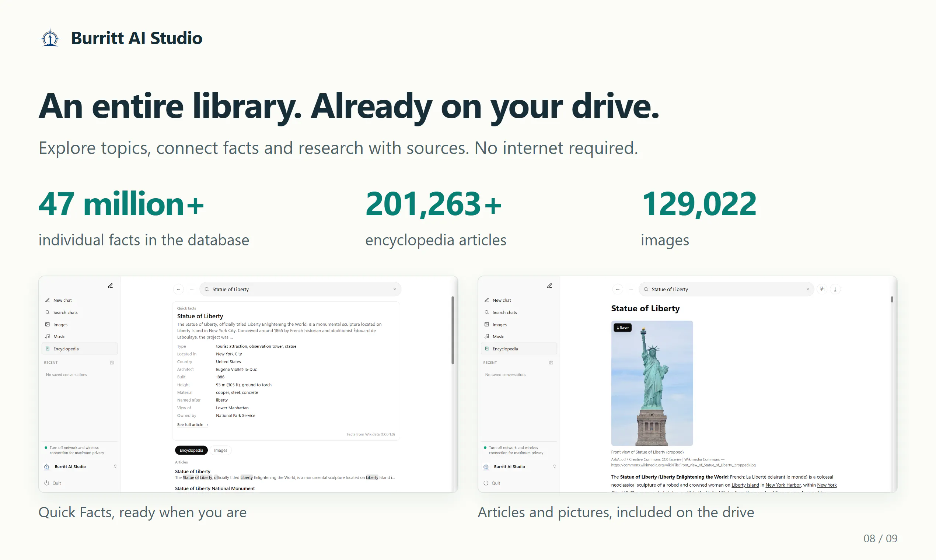The image size is (936, 560).
Task: Select Encyclopedia in Quick facts screenshot sidebar
Action: (x=80, y=349)
